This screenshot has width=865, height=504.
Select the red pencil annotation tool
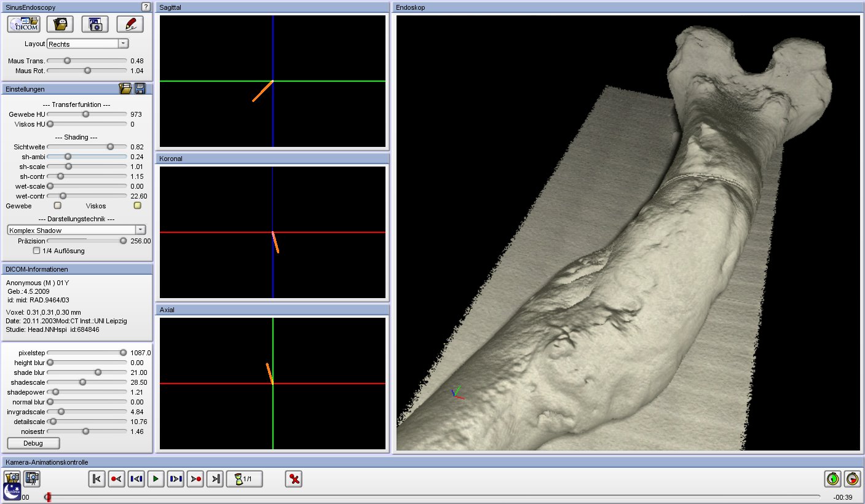pos(130,25)
